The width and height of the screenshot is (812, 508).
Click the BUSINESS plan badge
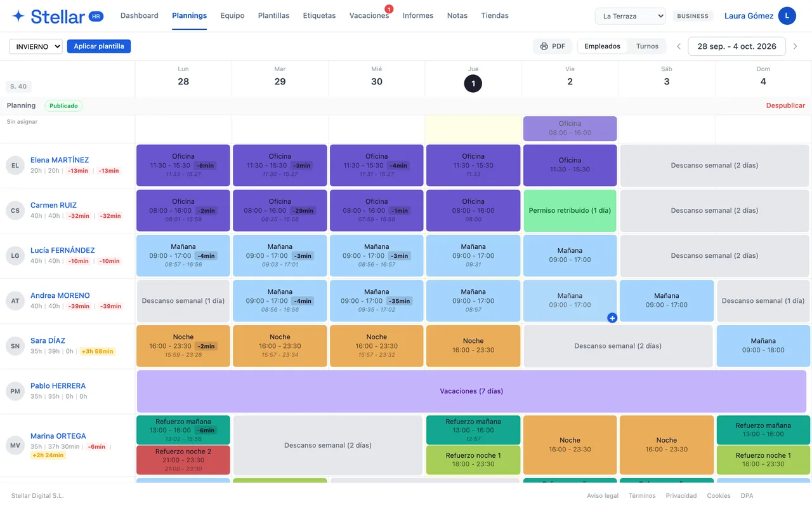pos(692,16)
